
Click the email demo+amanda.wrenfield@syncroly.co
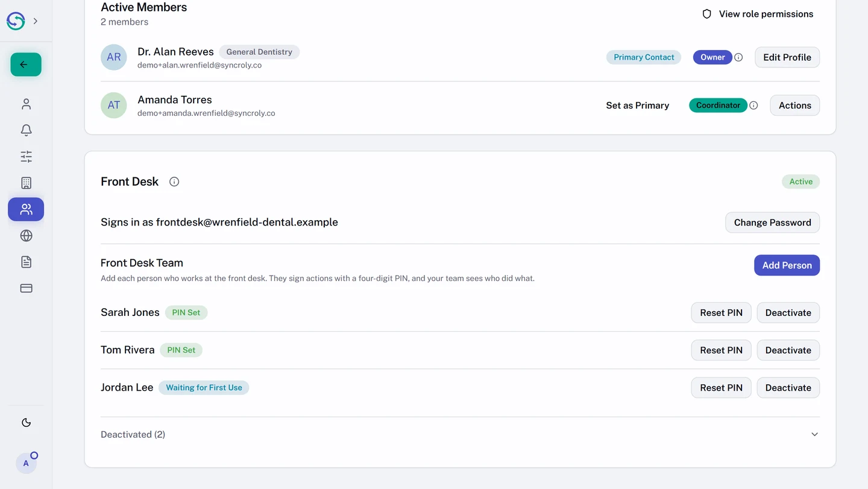pos(206,113)
